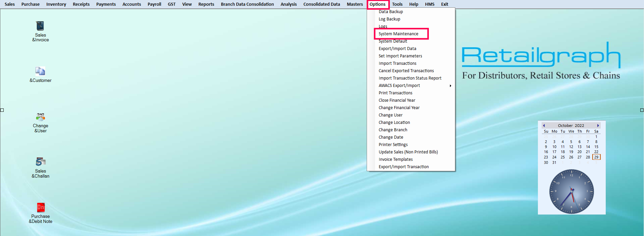Image resolution: width=644 pixels, height=236 pixels.
Task: Open the Masters menu
Action: point(355,4)
